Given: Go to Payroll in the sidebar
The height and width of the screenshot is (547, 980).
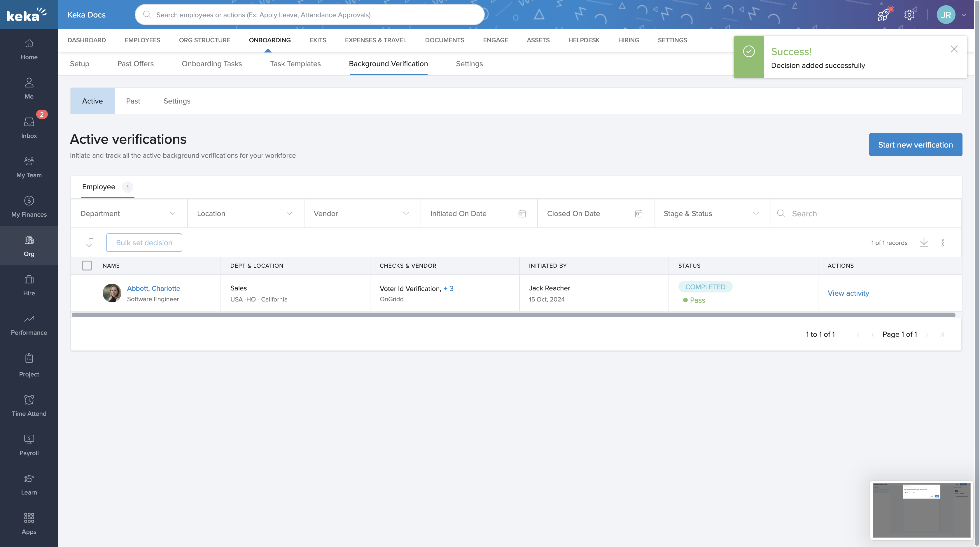Looking at the screenshot, I should click(x=29, y=445).
